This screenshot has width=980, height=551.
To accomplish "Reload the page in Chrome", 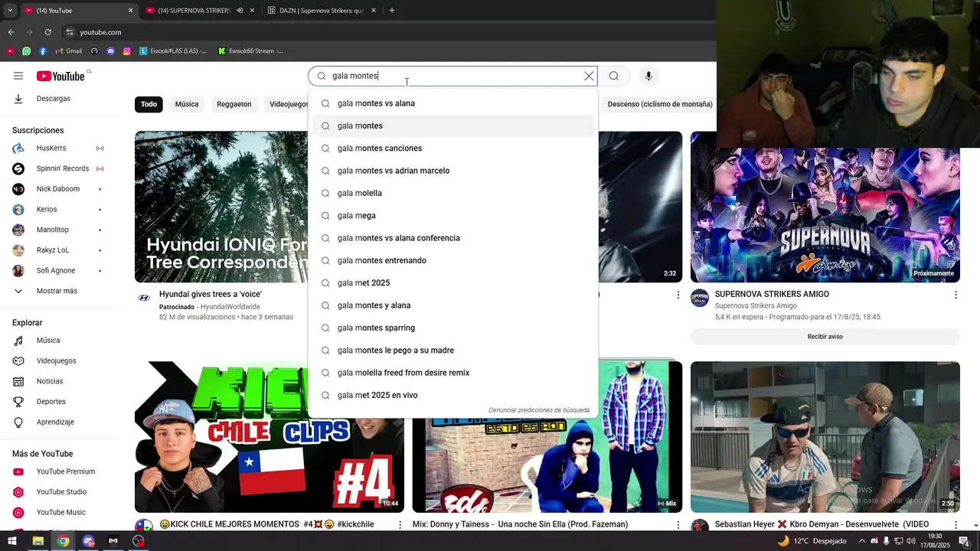I will (47, 32).
